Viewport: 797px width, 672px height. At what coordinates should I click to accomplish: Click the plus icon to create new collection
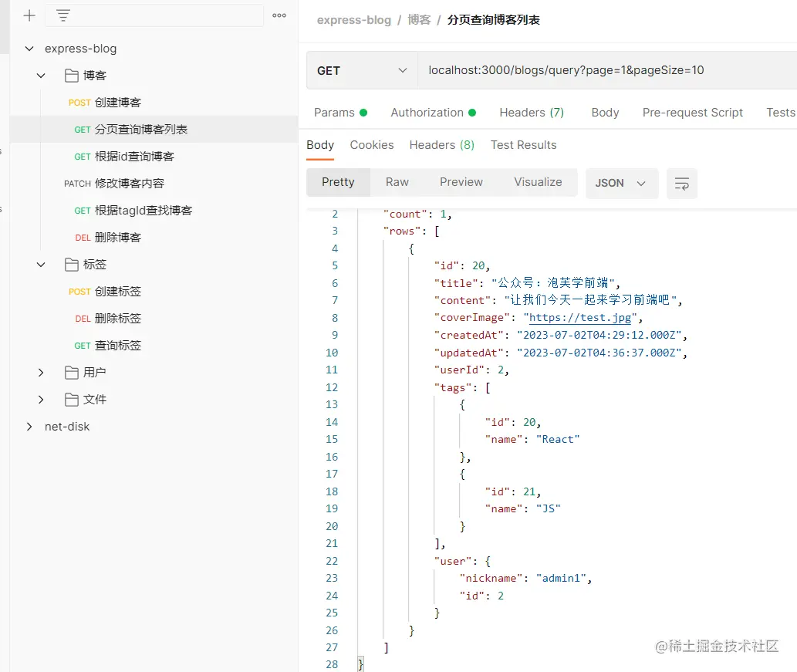(29, 15)
